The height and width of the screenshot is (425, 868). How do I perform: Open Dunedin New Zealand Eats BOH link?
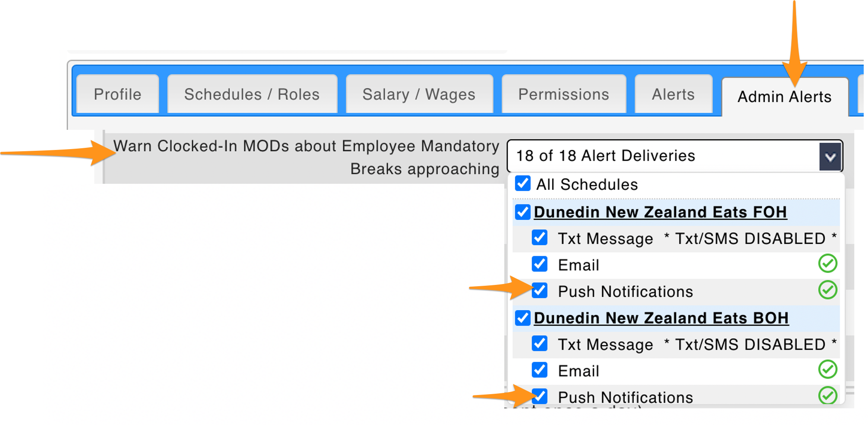(661, 318)
